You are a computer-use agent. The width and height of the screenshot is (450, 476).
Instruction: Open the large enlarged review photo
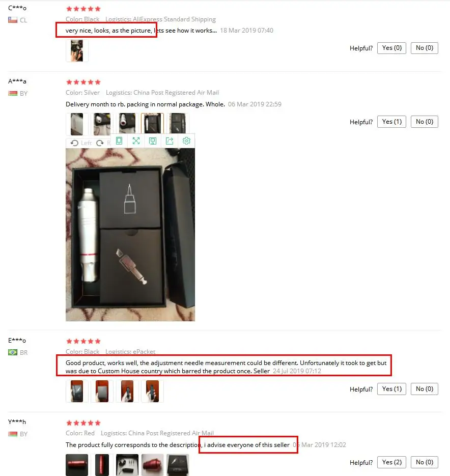click(x=130, y=235)
